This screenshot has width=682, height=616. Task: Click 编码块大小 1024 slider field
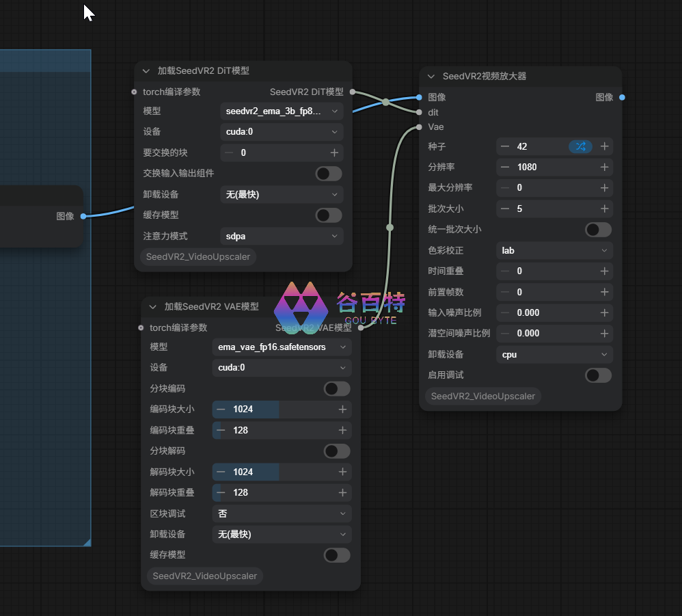[x=282, y=410]
